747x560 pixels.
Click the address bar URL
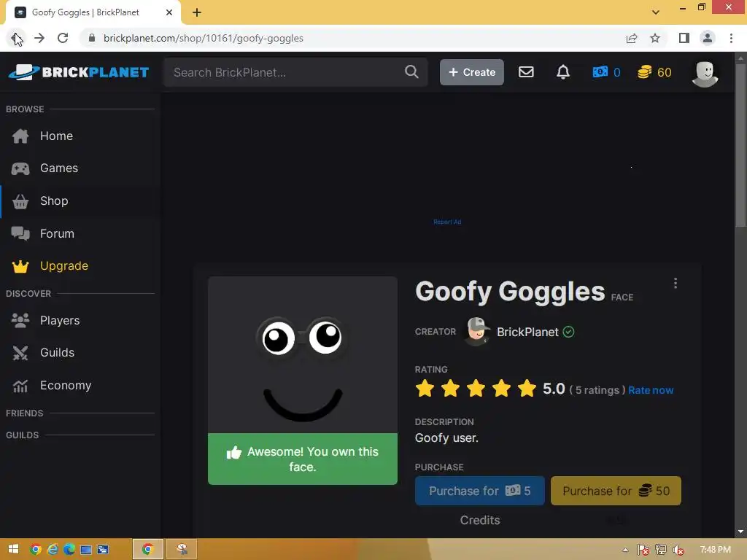point(204,38)
